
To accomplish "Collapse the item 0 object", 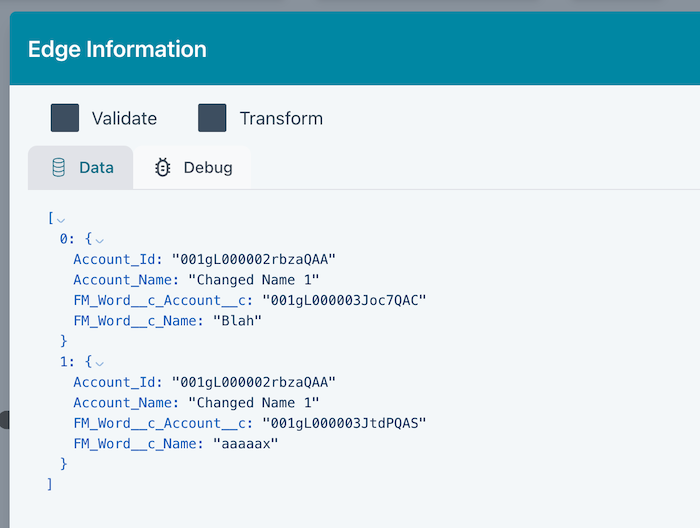I will point(99,240).
